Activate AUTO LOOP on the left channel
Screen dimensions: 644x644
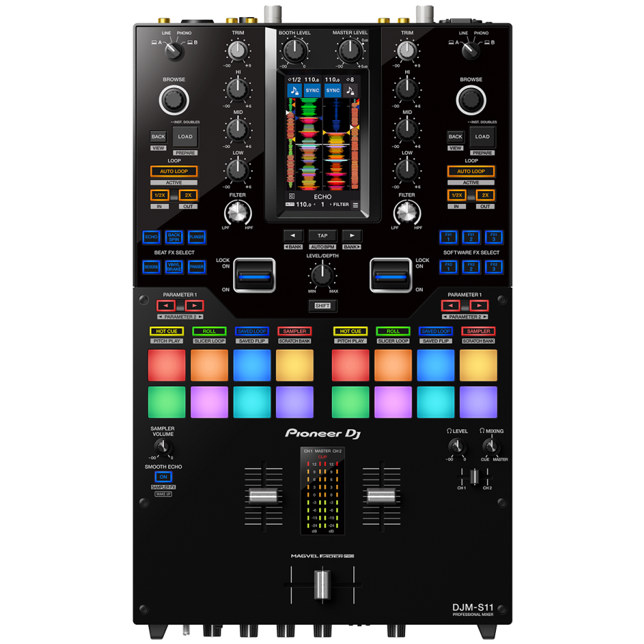pos(175,171)
